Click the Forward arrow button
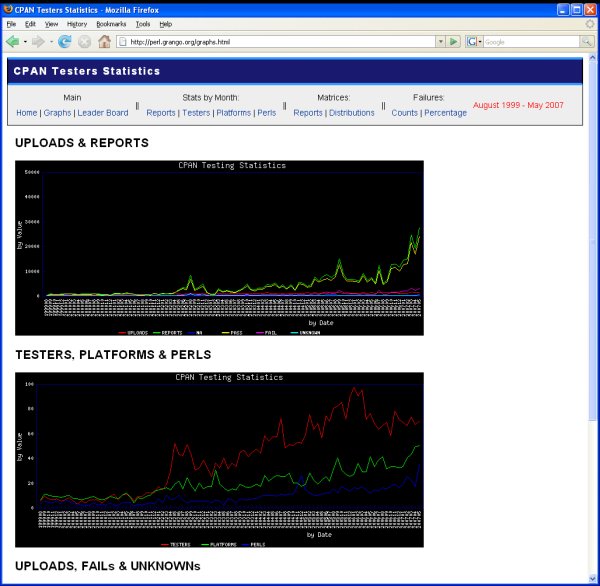This screenshot has height=586, width=600. tap(38, 42)
